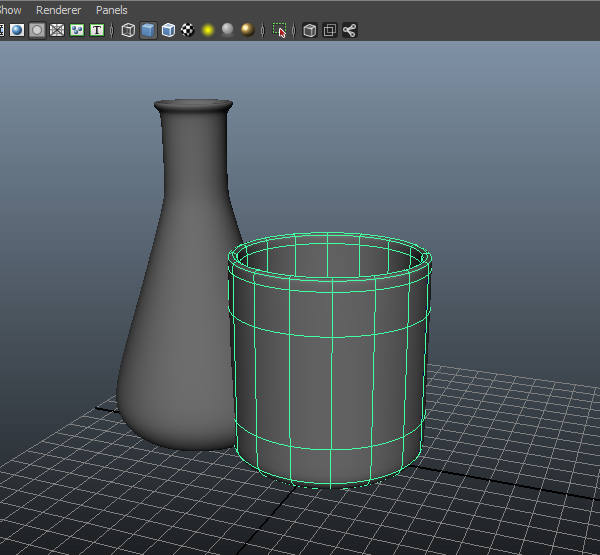Enable the Safe Title 'T' icon

coord(97,30)
